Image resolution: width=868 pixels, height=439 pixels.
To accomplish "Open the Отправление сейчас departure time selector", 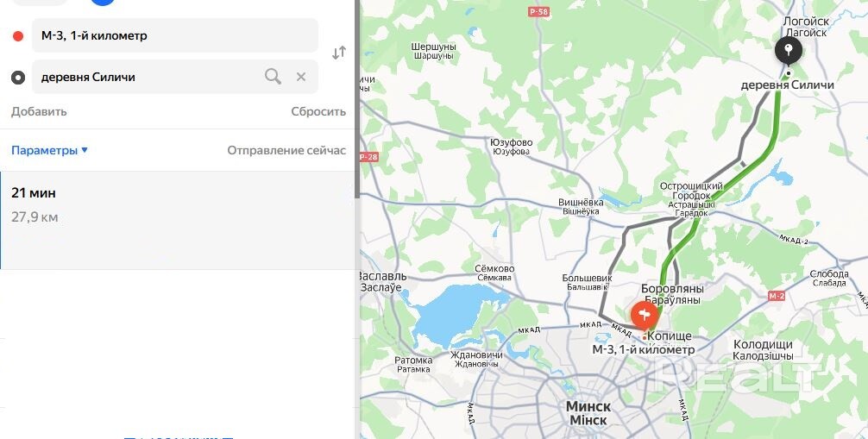I will tap(286, 150).
